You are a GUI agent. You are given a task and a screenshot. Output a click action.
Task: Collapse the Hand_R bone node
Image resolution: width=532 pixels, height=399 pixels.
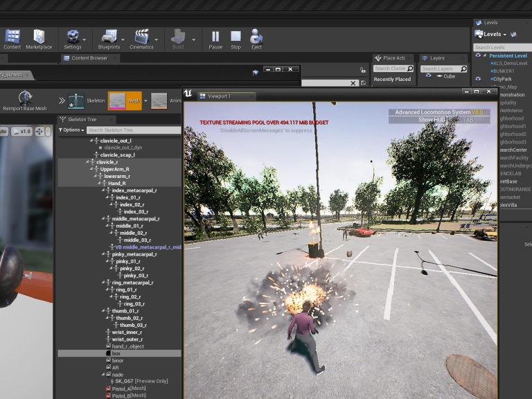(x=100, y=183)
